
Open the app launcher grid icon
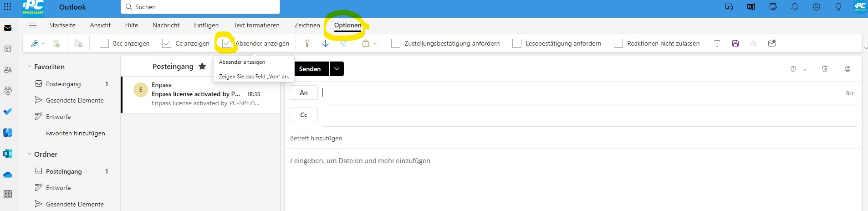(x=8, y=7)
